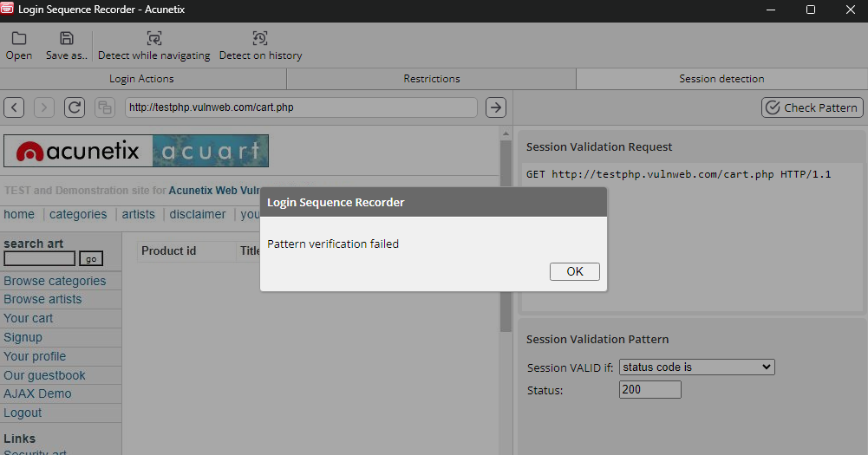The width and height of the screenshot is (868, 455).
Task: Click the Logout link
Action: (23, 413)
